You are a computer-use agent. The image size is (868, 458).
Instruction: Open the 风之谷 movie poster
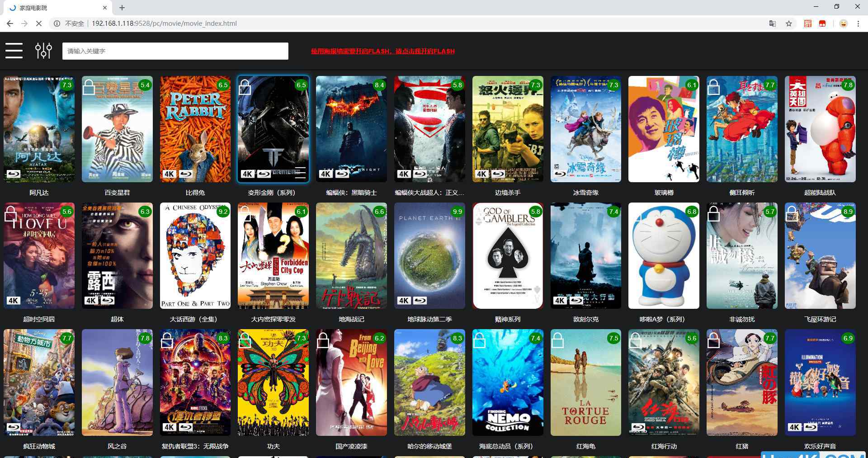[x=117, y=382]
